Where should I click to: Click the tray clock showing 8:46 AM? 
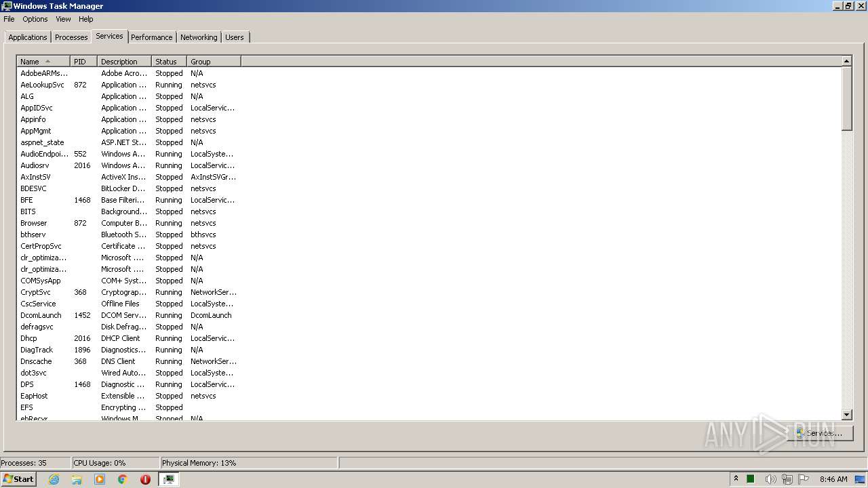[833, 479]
